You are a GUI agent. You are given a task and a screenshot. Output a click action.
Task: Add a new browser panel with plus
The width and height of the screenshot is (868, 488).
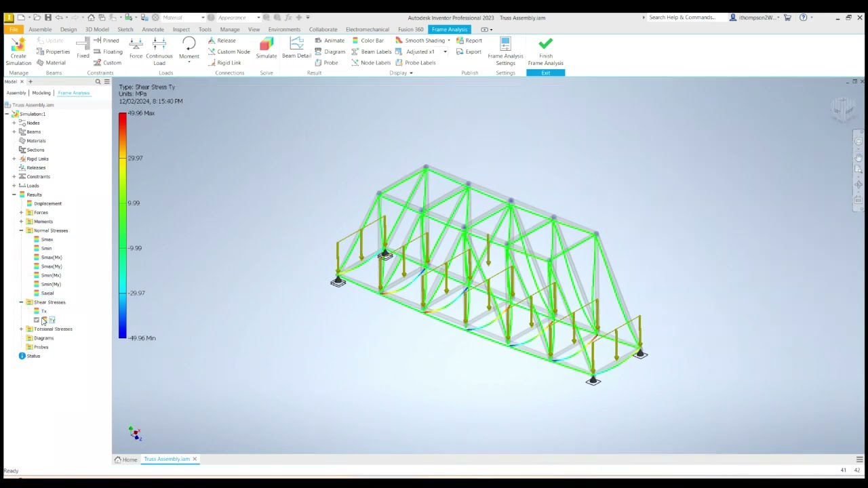30,81
